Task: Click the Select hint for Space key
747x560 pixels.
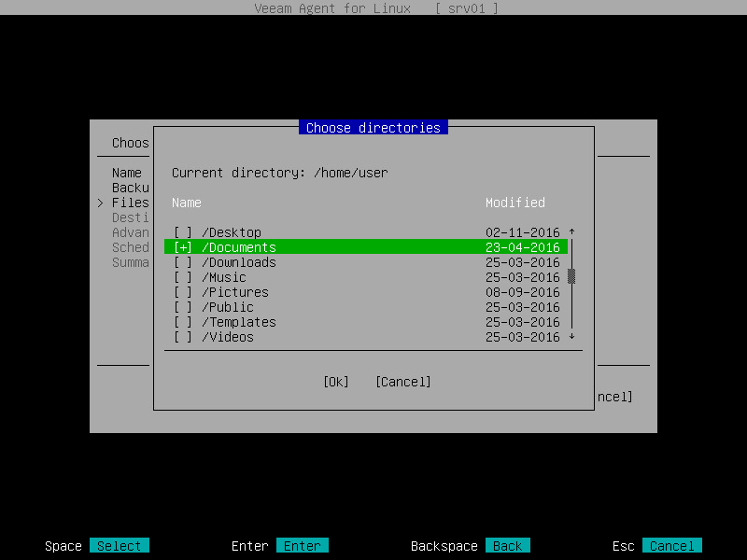Action: [x=120, y=546]
